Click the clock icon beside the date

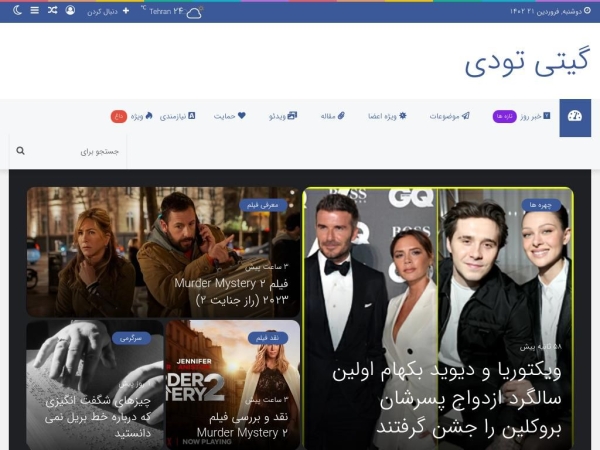point(587,11)
